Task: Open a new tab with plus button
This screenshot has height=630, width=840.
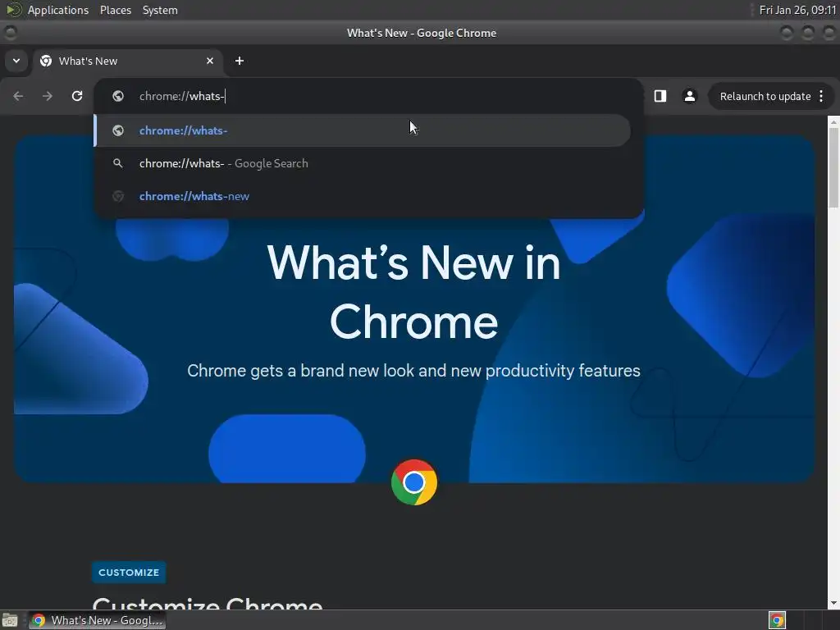Action: (240, 61)
